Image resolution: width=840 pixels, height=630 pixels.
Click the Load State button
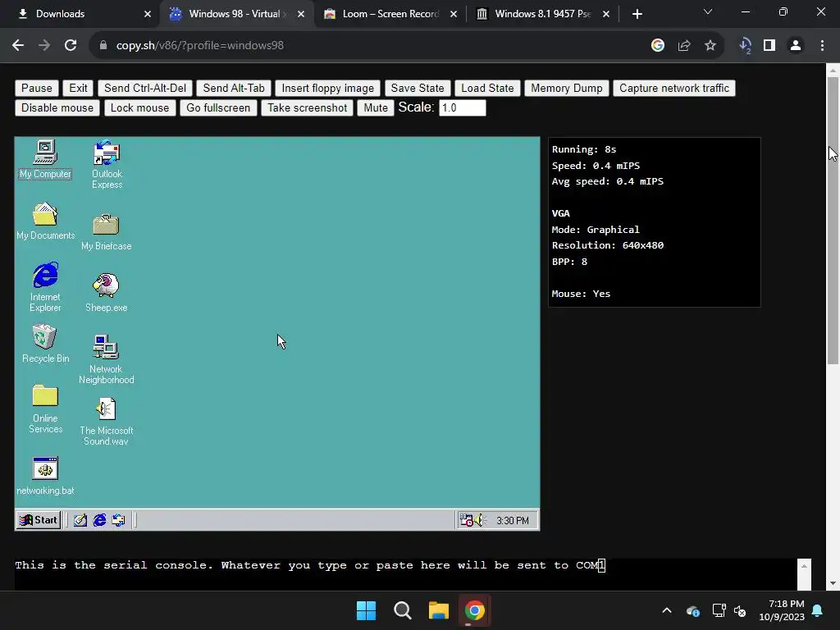tap(487, 89)
